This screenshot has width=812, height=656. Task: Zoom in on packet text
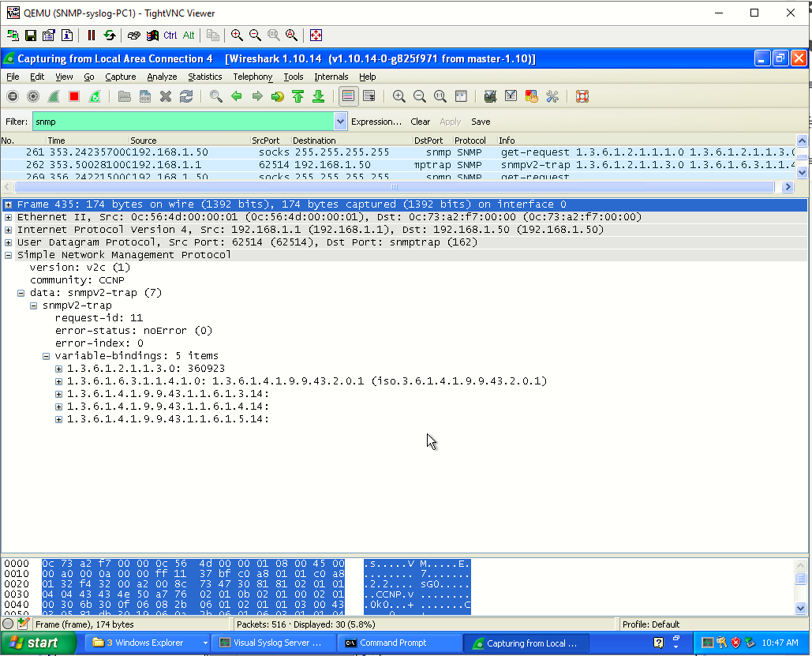(399, 96)
